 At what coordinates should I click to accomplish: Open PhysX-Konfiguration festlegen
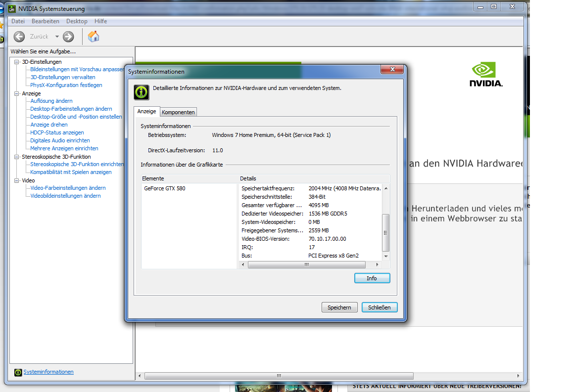click(66, 86)
